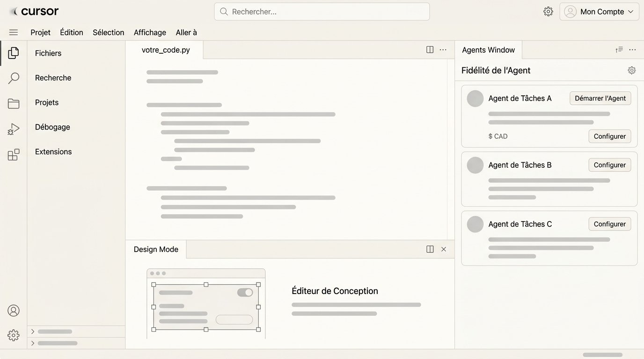The height and width of the screenshot is (359, 644).
Task: Click the Éditeur de Conception heading
Action: coord(335,291)
